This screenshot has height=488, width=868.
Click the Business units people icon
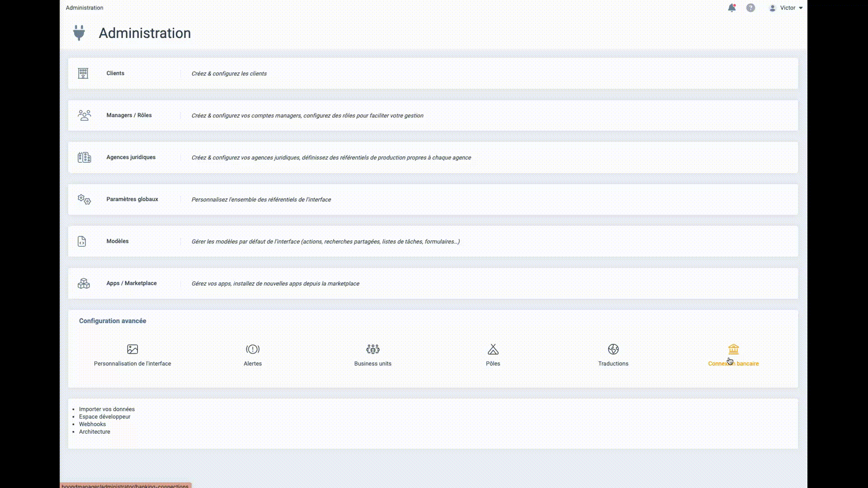pos(373,349)
